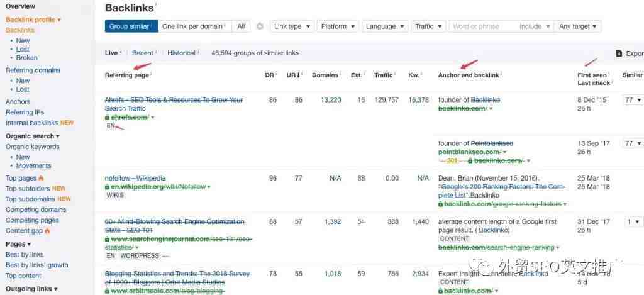Viewport: 644px width, 295px height.
Task: Open Competing pages report
Action: click(32, 220)
